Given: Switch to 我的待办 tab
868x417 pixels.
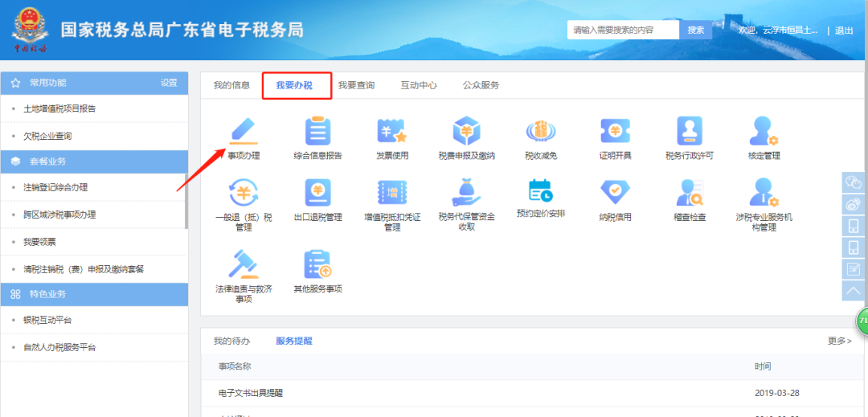Looking at the screenshot, I should (x=231, y=341).
